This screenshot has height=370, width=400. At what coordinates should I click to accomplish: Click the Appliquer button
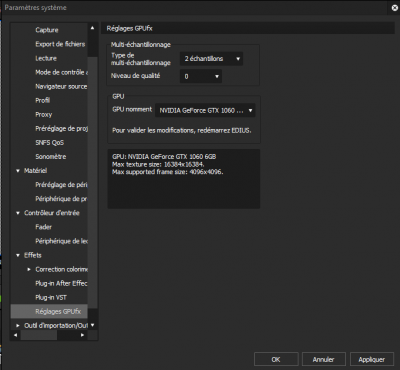(x=372, y=359)
